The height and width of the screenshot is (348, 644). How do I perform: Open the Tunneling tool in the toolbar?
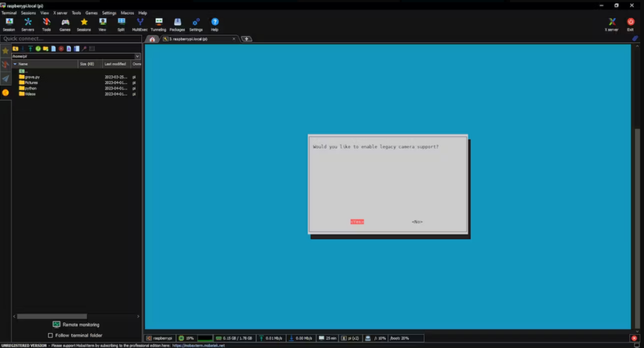[158, 24]
